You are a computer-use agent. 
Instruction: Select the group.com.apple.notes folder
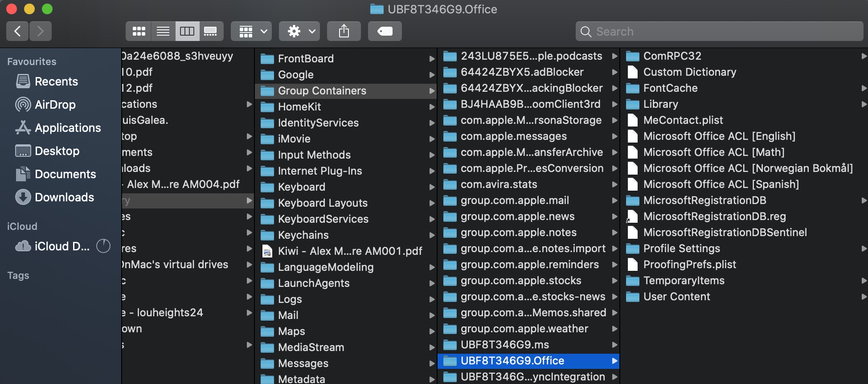pos(528,232)
